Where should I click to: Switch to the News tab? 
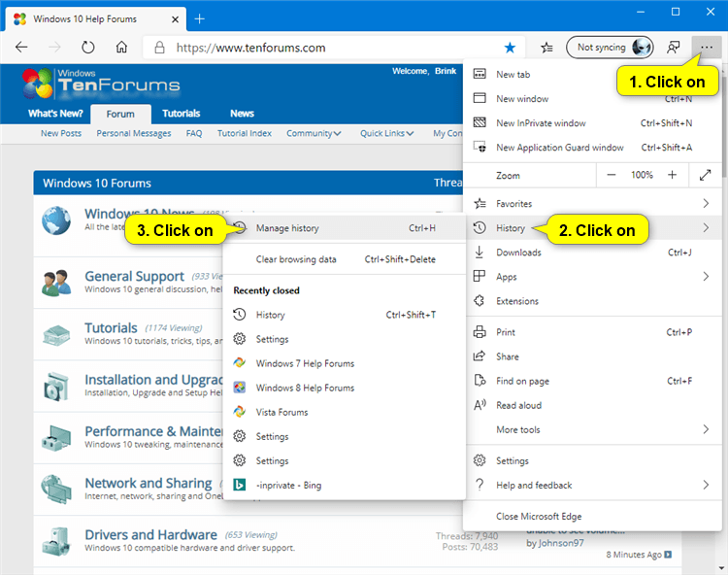pyautogui.click(x=242, y=114)
